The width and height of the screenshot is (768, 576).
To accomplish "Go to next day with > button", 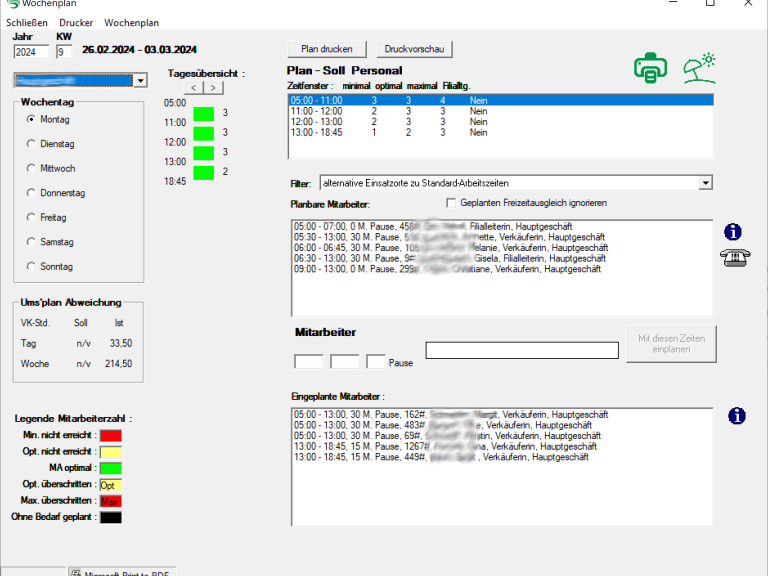I will point(213,88).
